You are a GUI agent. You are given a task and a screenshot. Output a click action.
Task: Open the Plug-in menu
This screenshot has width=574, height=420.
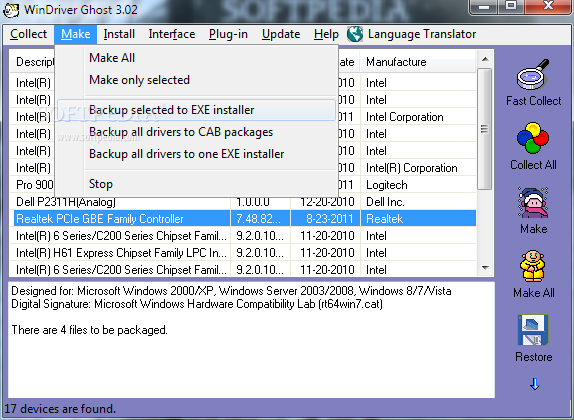pyautogui.click(x=228, y=34)
